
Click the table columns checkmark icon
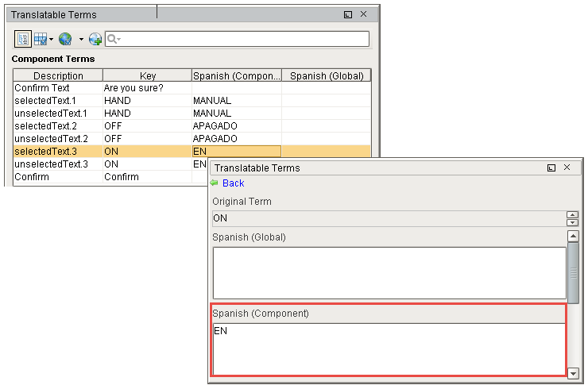[x=40, y=39]
